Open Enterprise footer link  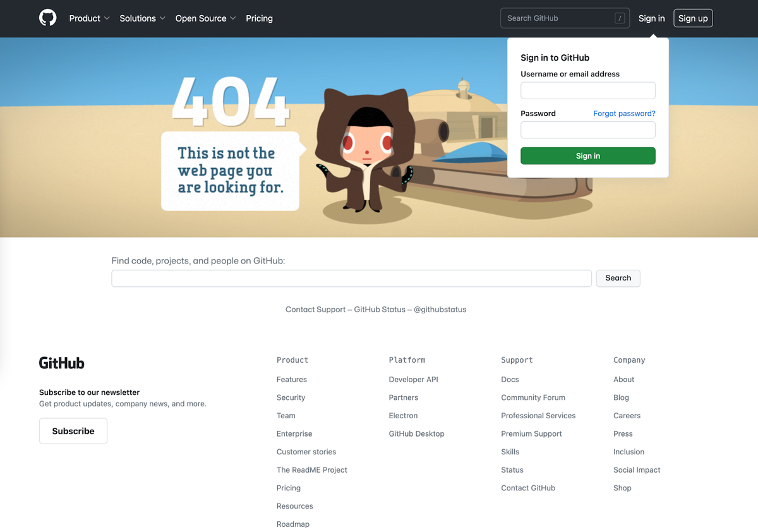pos(294,434)
